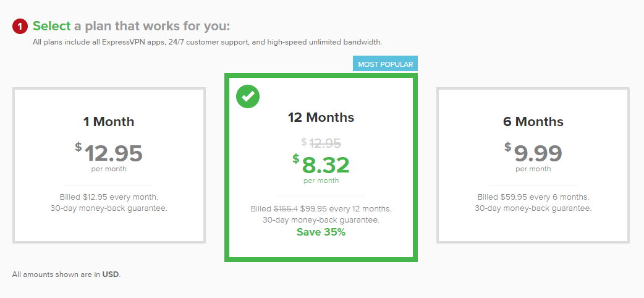Select the 6 Months plan card
644x298 pixels.
pos(533,165)
